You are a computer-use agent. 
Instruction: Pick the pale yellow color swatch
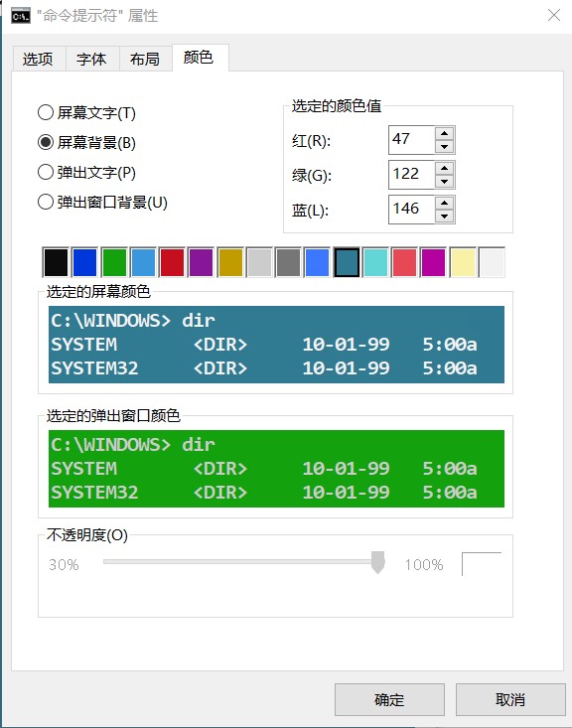(x=463, y=262)
